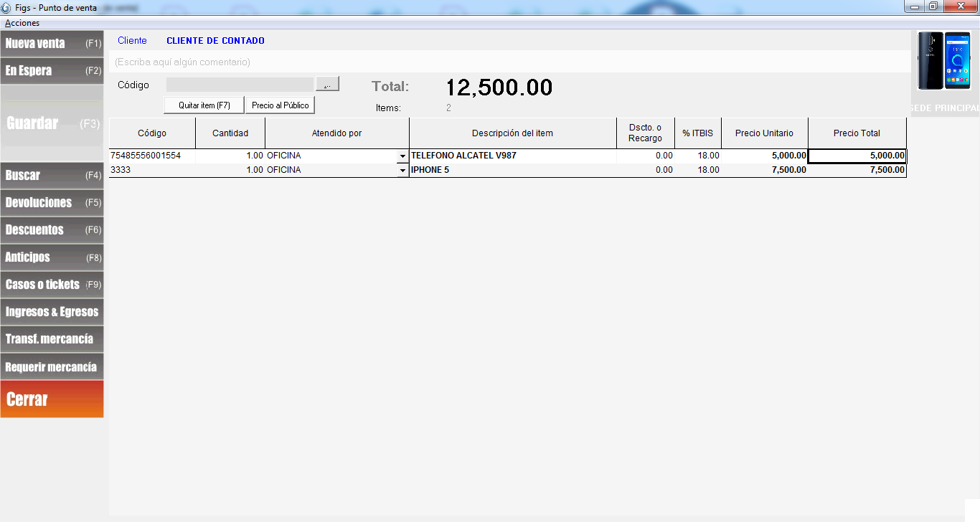The image size is (980, 522).
Task: Open Ingresos & Egresos
Action: pyautogui.click(x=52, y=311)
